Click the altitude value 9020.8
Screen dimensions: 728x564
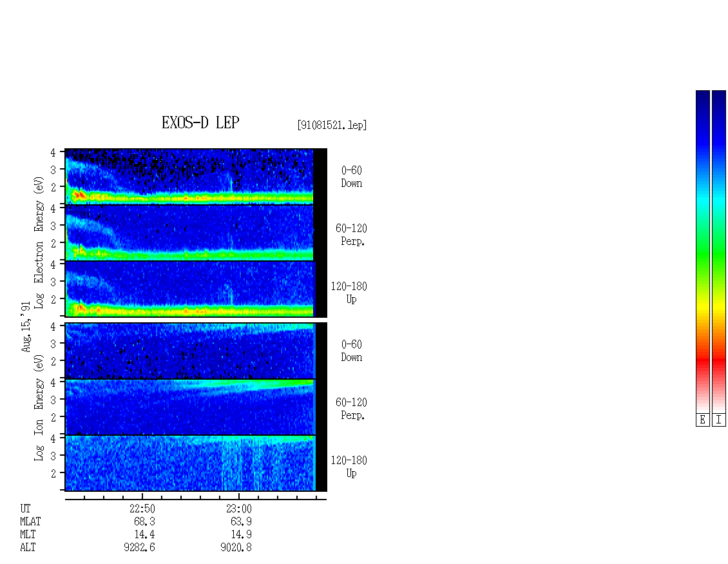coord(236,548)
